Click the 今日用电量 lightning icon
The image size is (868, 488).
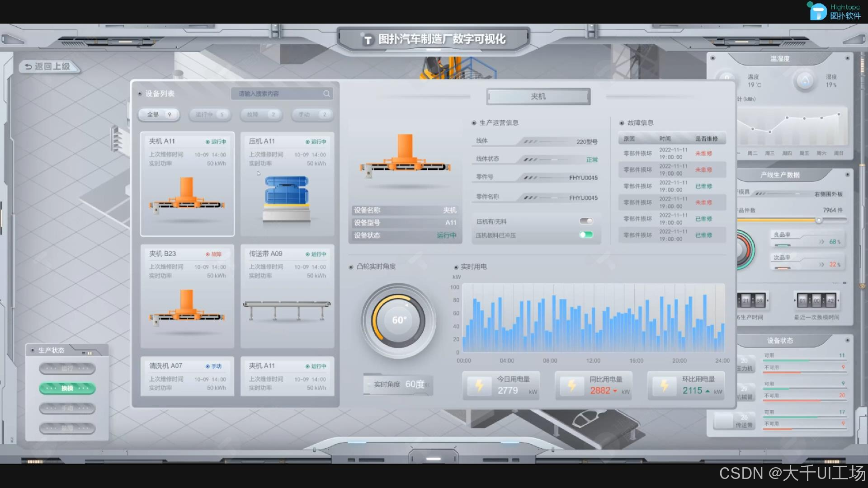coord(479,385)
